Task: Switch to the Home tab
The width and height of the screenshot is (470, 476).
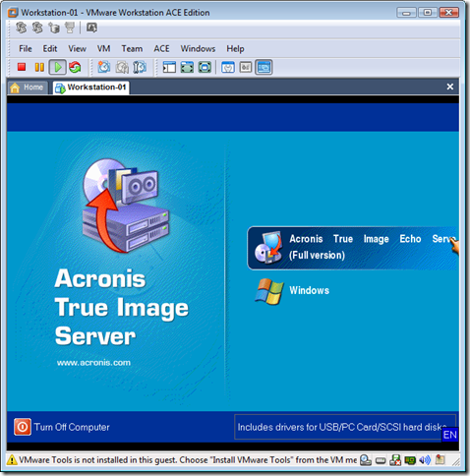Action: [x=28, y=88]
